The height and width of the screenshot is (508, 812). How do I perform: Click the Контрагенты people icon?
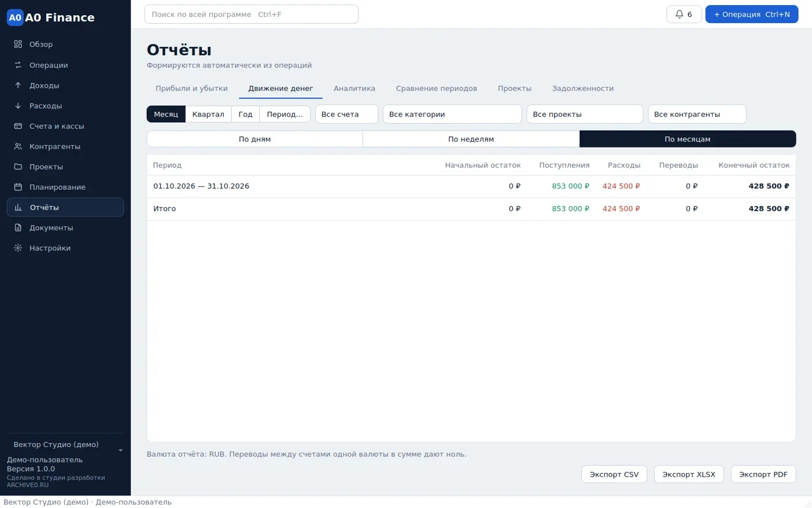(x=18, y=146)
